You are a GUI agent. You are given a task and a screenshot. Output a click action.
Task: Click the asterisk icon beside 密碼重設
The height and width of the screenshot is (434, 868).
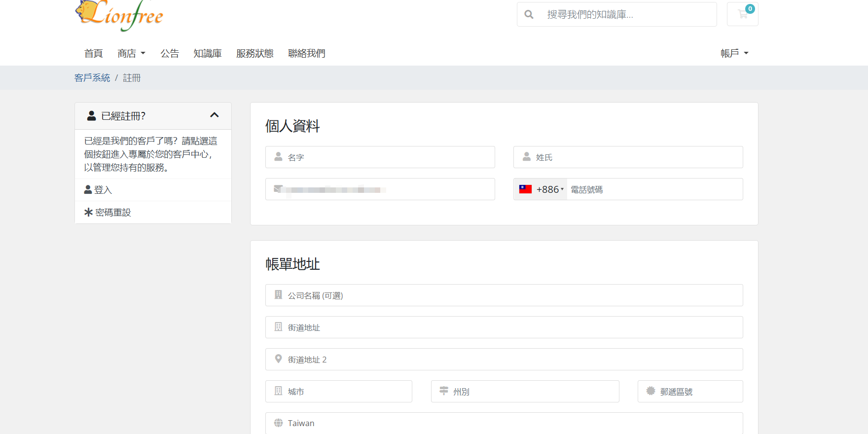tap(88, 212)
